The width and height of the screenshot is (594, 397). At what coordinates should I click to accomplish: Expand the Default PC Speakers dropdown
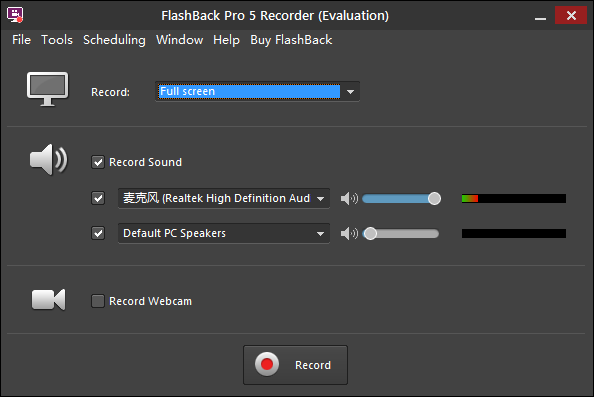pos(224,233)
